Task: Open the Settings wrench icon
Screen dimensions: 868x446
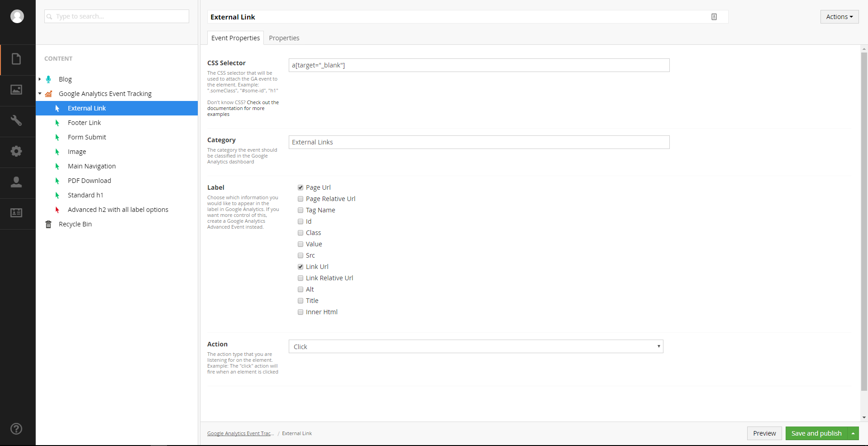Action: [16, 120]
